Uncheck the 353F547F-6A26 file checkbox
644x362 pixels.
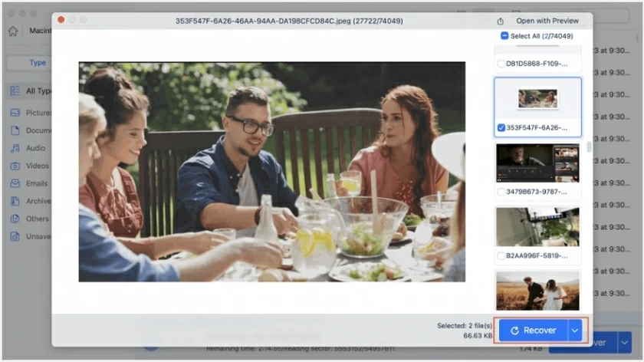pos(501,127)
